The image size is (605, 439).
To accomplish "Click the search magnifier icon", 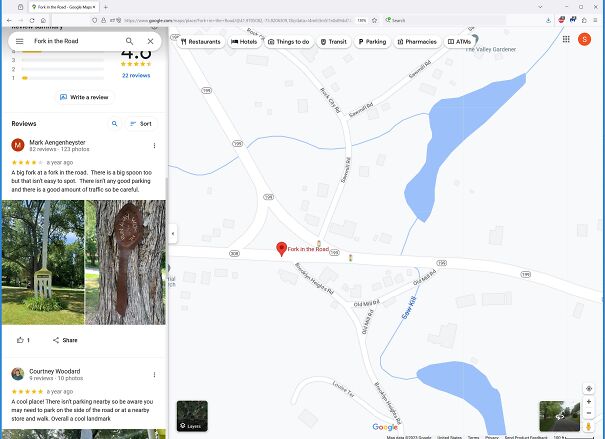I will point(129,41).
